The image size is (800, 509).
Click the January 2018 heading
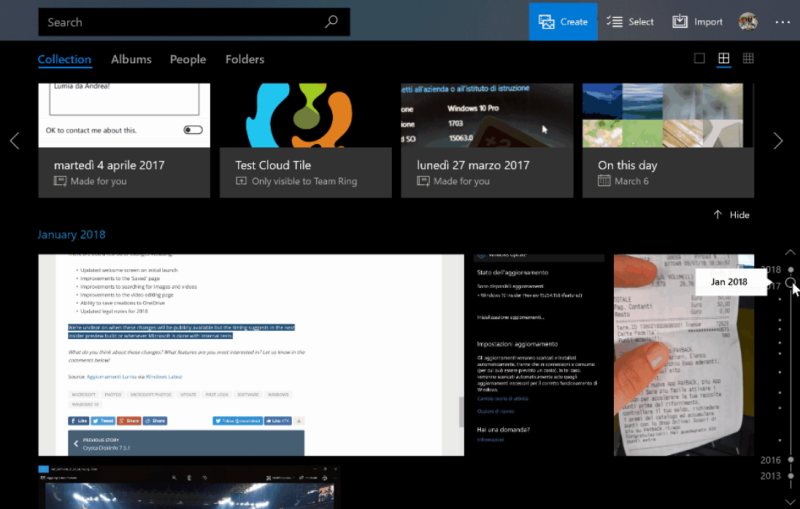(x=71, y=235)
